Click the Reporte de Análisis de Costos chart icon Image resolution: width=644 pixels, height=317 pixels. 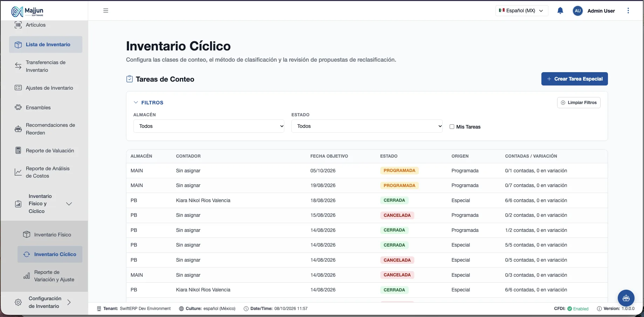[18, 172]
